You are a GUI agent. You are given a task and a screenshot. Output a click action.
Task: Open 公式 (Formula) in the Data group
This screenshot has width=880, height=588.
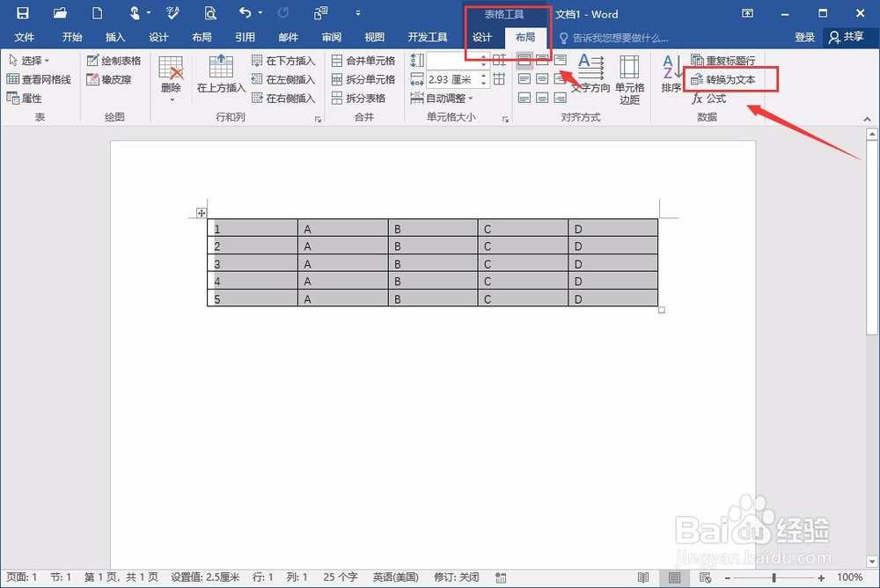pyautogui.click(x=708, y=99)
